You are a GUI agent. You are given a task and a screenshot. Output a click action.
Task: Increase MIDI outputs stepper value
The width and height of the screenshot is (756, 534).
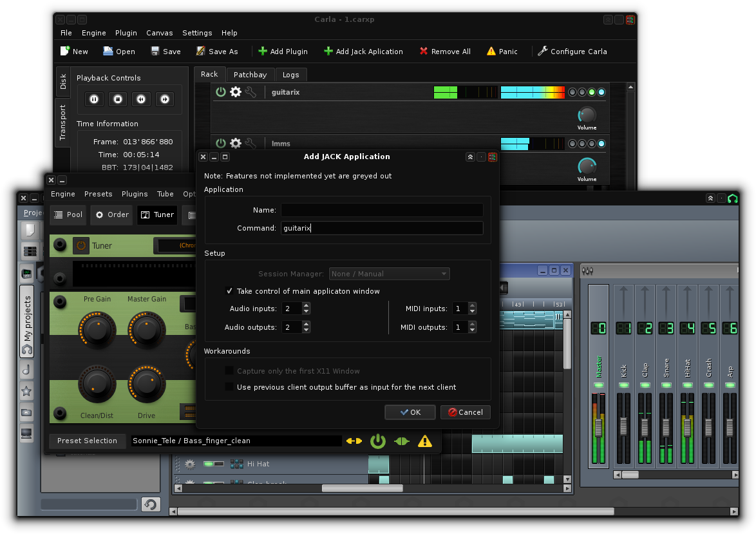coord(473,325)
